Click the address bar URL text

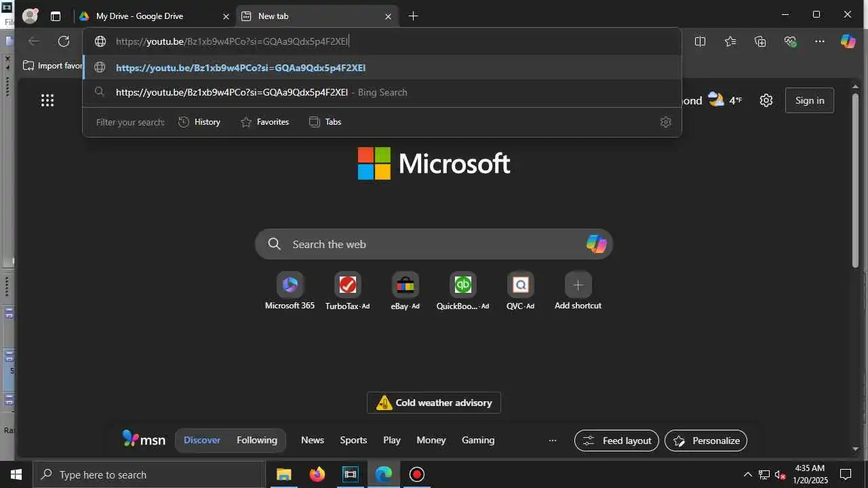click(232, 41)
